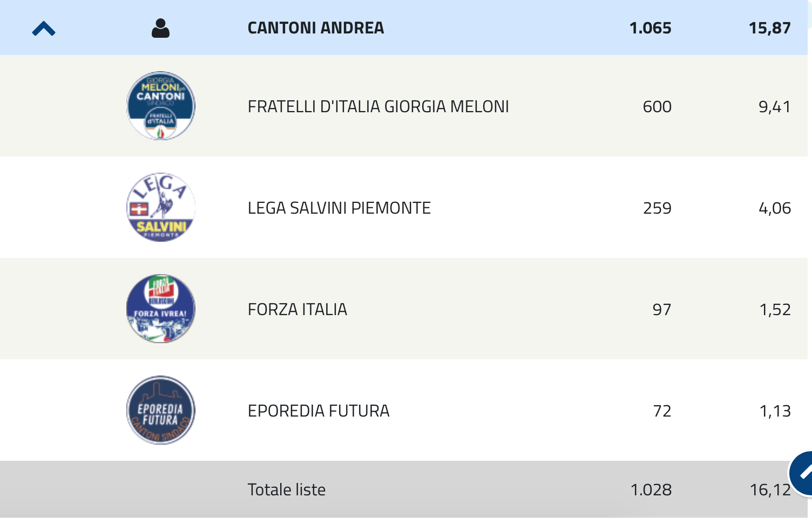This screenshot has height=518, width=812.
Task: Open the Fratelli d'Italia Meloni party logo
Action: [x=161, y=106]
